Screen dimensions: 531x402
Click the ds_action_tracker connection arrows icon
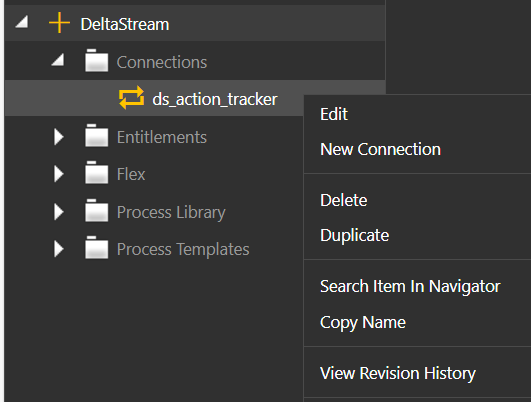click(131, 98)
